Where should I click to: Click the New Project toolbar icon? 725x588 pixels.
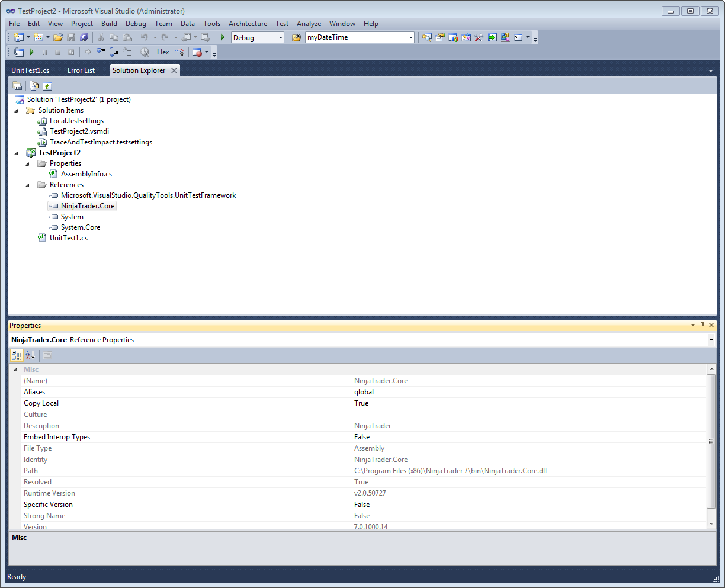18,37
